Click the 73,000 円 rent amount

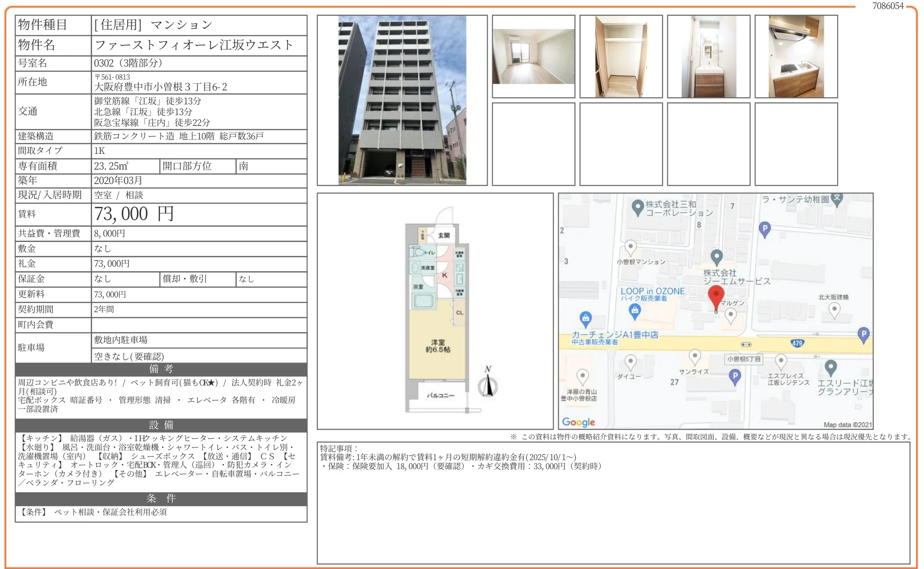click(133, 214)
